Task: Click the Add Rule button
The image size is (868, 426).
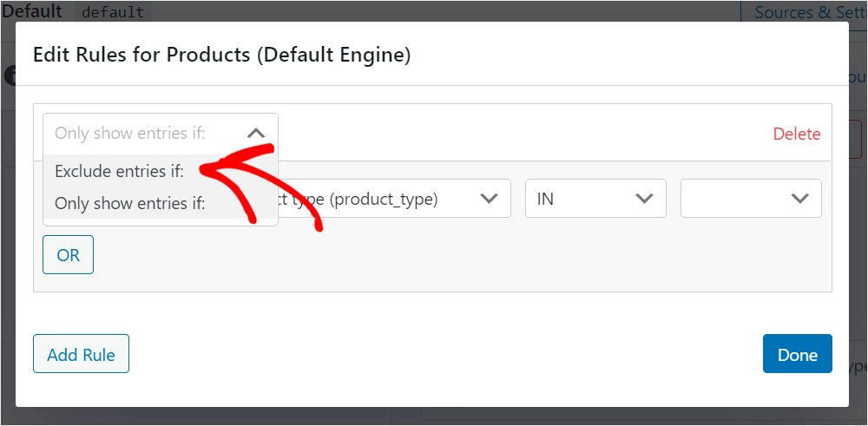Action: click(x=81, y=354)
